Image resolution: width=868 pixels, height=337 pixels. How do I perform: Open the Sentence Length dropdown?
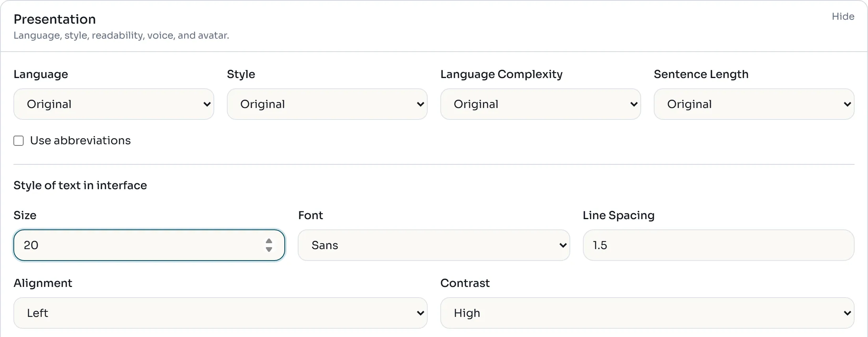(754, 104)
